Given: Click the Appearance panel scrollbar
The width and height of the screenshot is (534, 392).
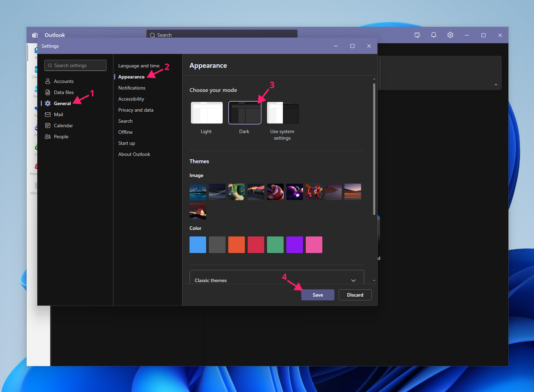Looking at the screenshot, I should pyautogui.click(x=374, y=149).
